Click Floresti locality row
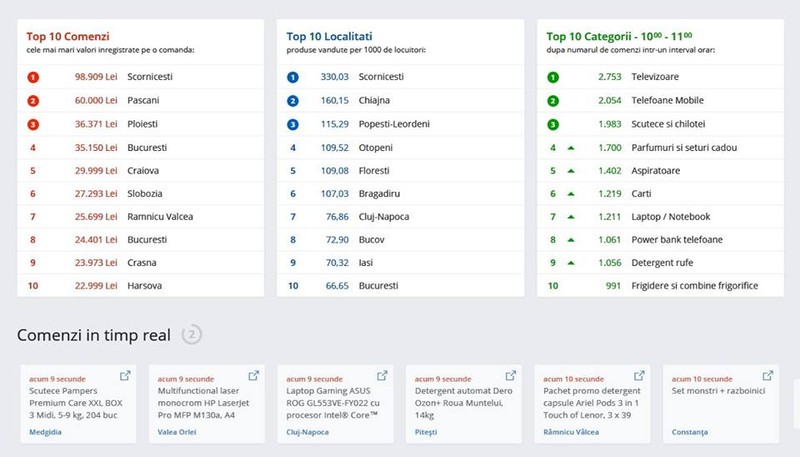Viewport: 800px width, 457px height. [x=401, y=170]
